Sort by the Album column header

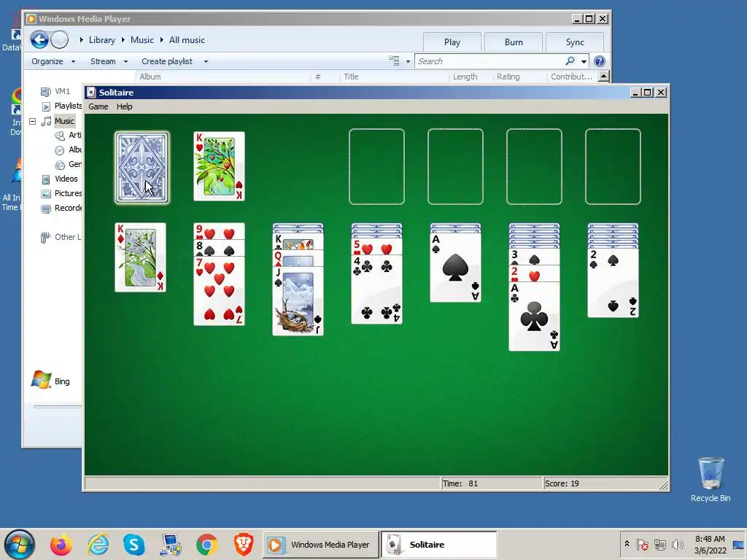tap(150, 77)
